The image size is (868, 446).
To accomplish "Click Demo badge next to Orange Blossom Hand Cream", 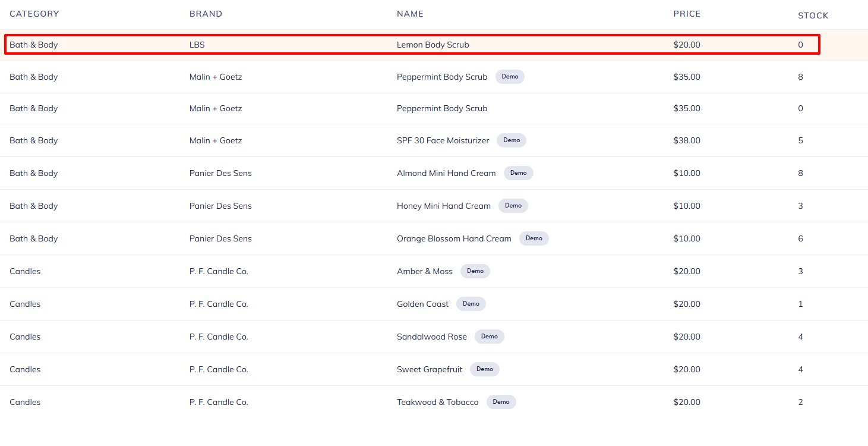I will click(x=534, y=238).
